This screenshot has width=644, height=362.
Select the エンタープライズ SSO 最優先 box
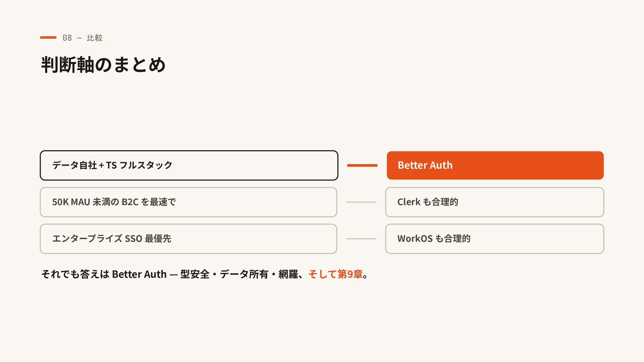(x=189, y=239)
